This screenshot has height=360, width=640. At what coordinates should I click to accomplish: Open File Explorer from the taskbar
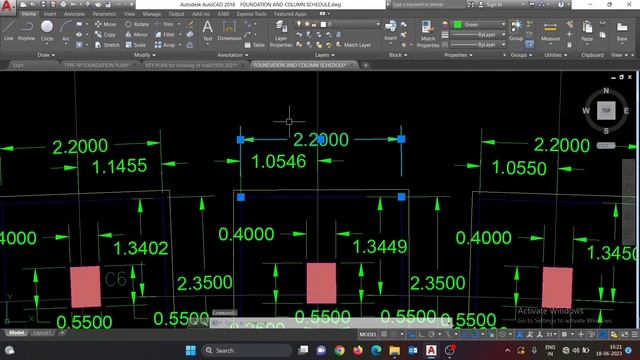[x=394, y=350]
